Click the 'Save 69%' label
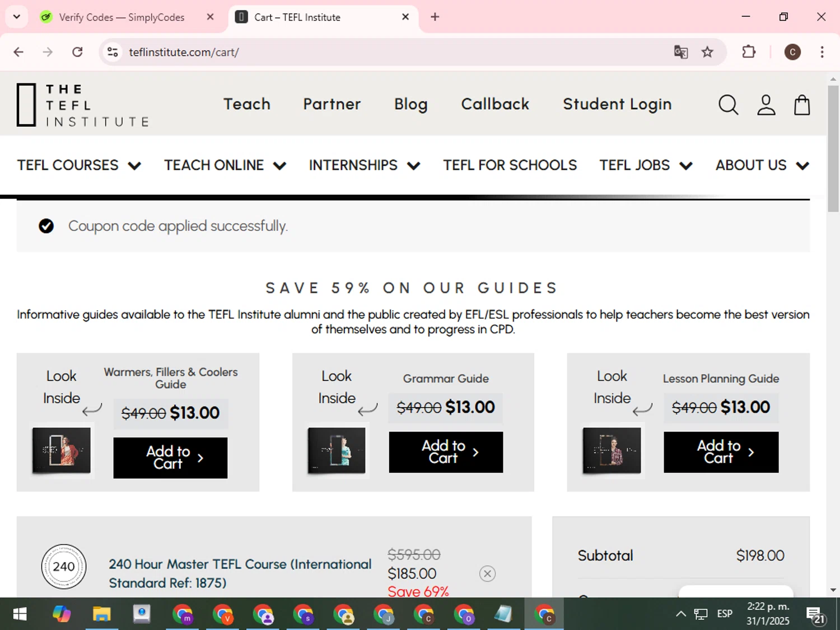840x630 pixels. coord(418,591)
